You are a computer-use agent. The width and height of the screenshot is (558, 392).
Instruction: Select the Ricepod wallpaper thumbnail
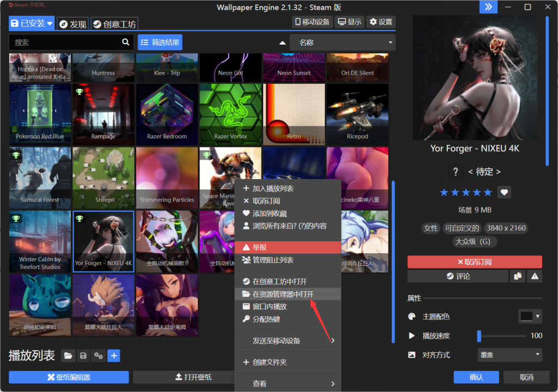pyautogui.click(x=357, y=114)
